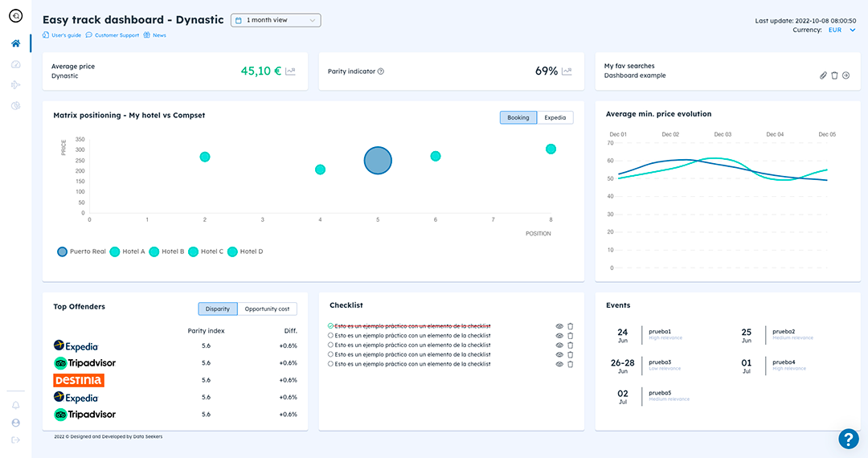The image size is (868, 458).
Task: Toggle eye icon of second checklist item
Action: (x=559, y=336)
